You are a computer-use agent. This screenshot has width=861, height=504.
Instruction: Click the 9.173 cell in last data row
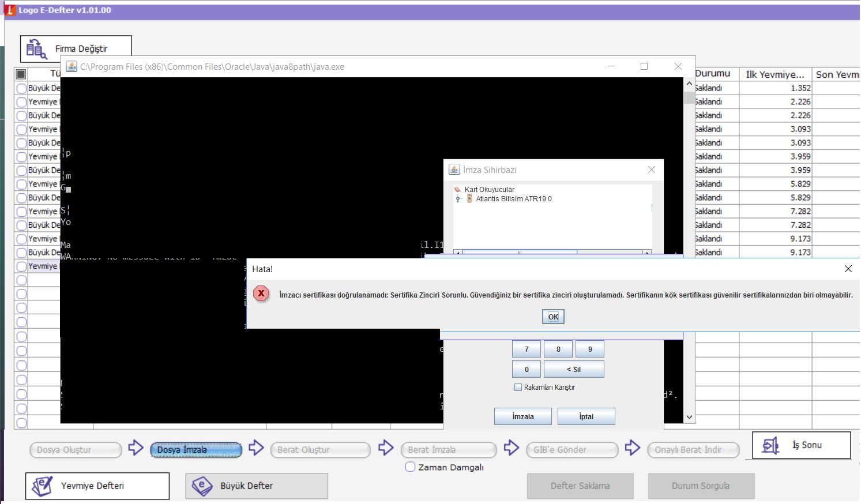click(776, 252)
